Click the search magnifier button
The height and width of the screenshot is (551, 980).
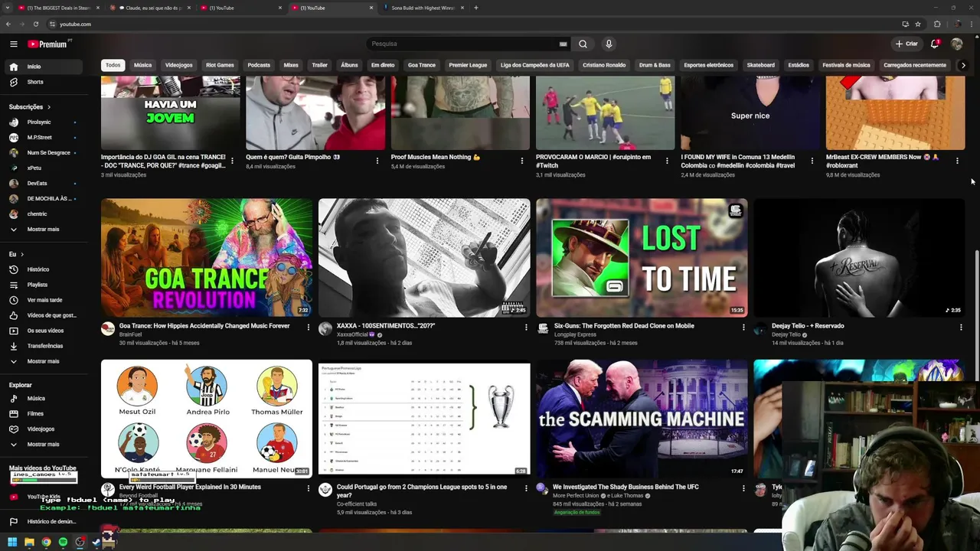583,44
